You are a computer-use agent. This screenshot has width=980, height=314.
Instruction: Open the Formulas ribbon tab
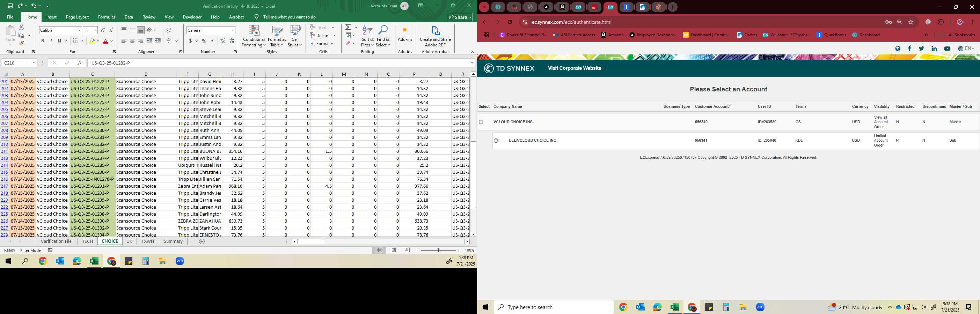click(x=107, y=17)
